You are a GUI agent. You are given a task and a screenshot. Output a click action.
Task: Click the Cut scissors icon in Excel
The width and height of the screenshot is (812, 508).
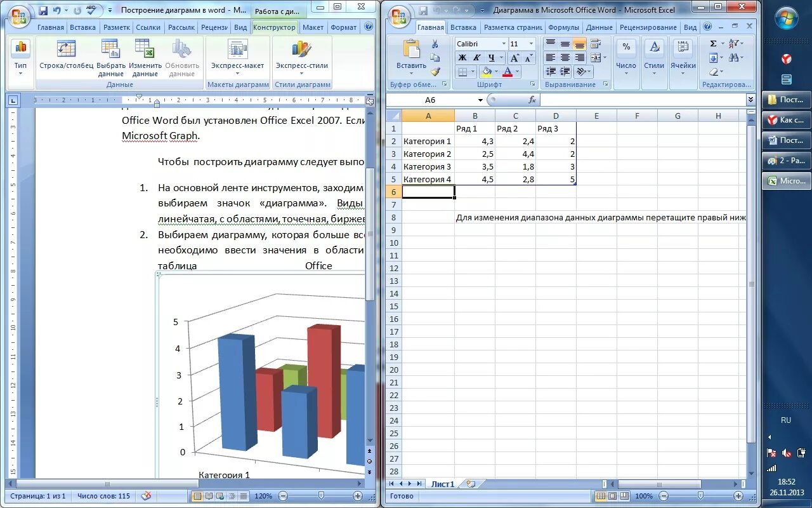435,44
